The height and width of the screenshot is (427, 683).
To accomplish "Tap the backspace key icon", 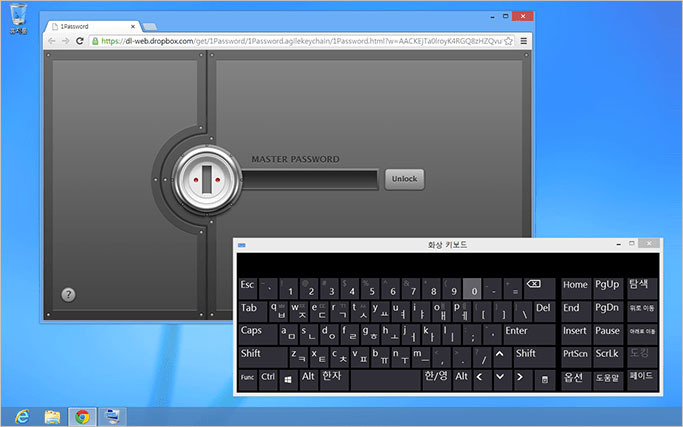I will (x=539, y=289).
